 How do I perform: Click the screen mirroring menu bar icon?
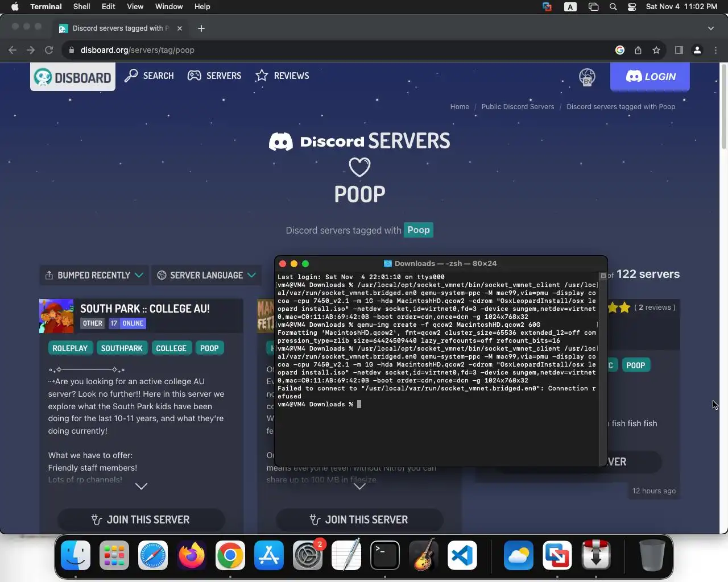click(x=593, y=7)
